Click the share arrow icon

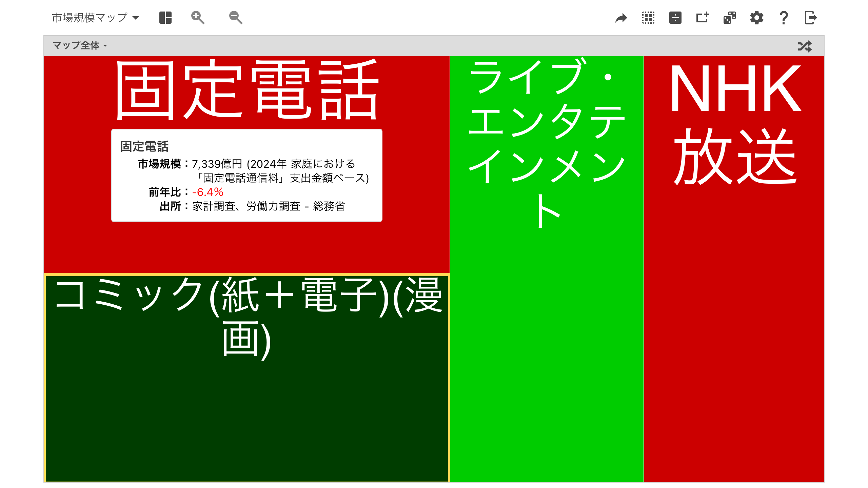pos(621,18)
